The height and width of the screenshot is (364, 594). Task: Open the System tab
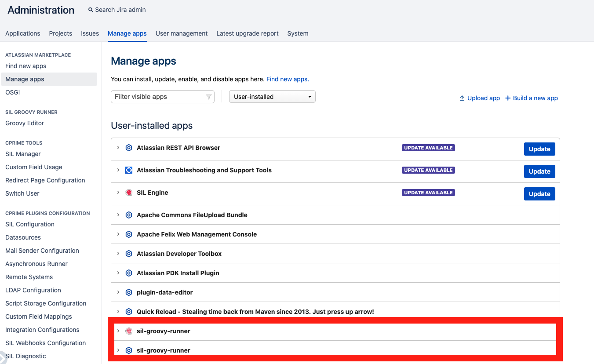[x=298, y=33]
